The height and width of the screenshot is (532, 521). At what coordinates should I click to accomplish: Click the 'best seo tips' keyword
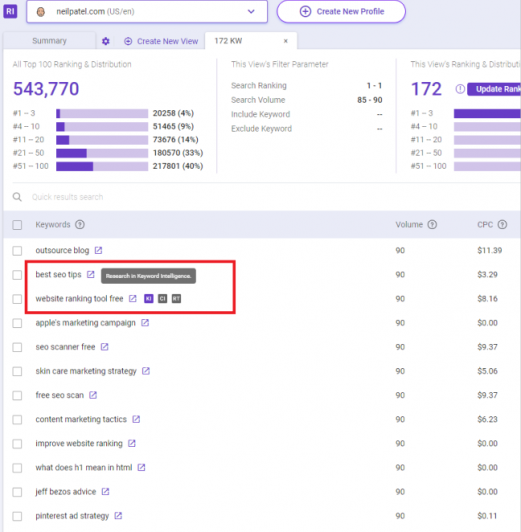(x=59, y=274)
